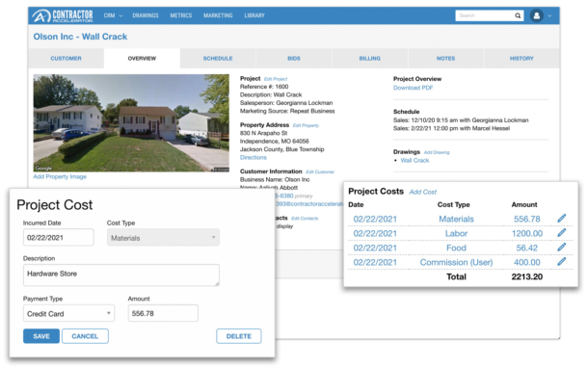Edit the Commission (User) cost via pencil icon
This screenshot has height=367, width=588.
coord(561,262)
